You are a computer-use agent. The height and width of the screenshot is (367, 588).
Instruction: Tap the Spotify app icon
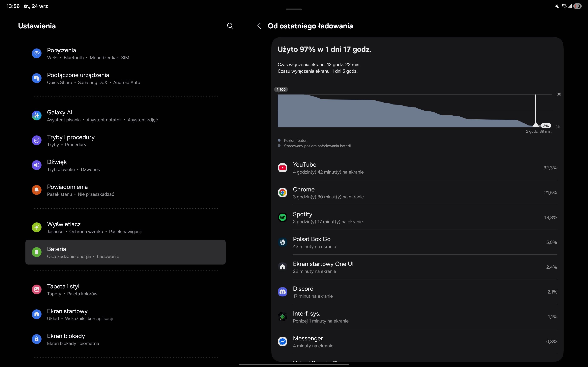(282, 217)
